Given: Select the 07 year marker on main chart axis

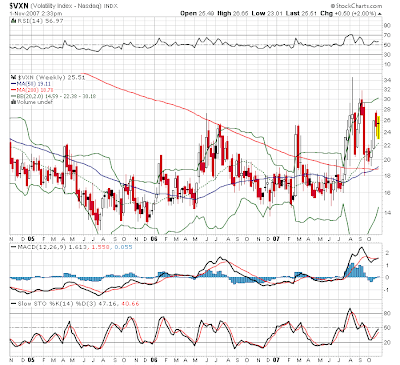Looking at the screenshot, I should (x=276, y=239).
